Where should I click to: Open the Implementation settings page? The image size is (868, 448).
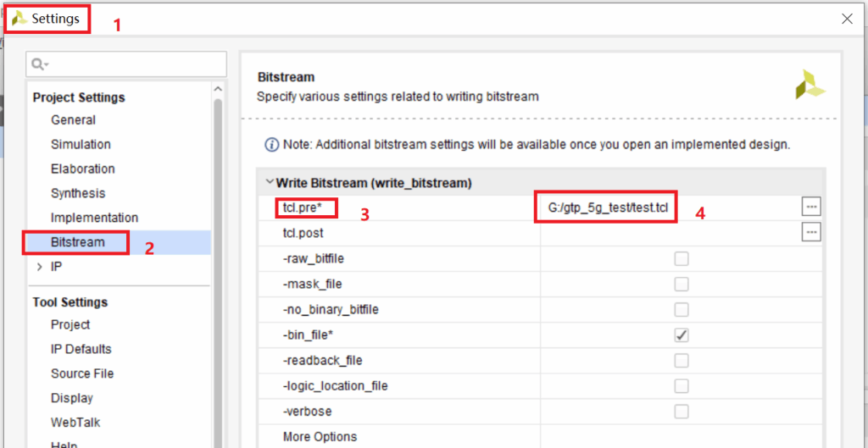click(94, 218)
